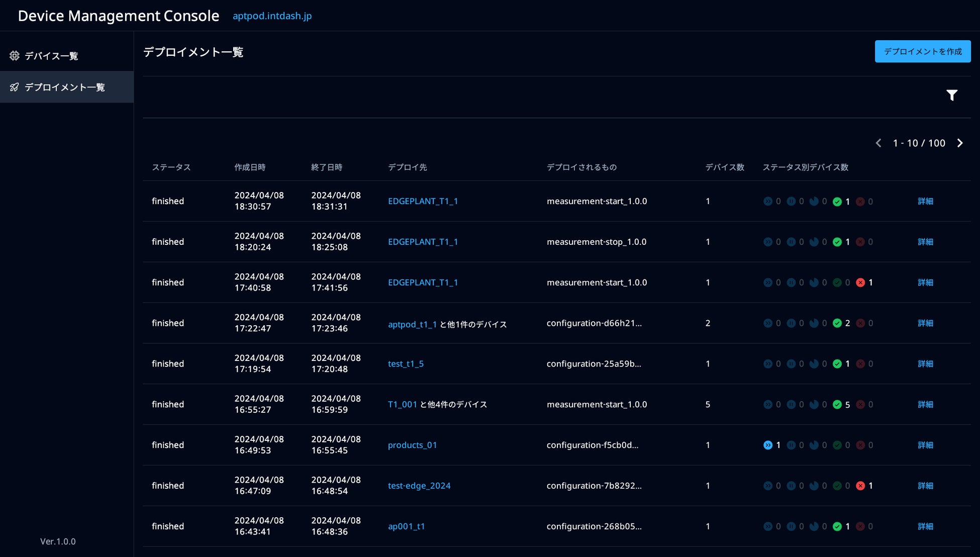The width and height of the screenshot is (980, 557).
Task: Click the 作成日時 column header
Action: [x=250, y=167]
